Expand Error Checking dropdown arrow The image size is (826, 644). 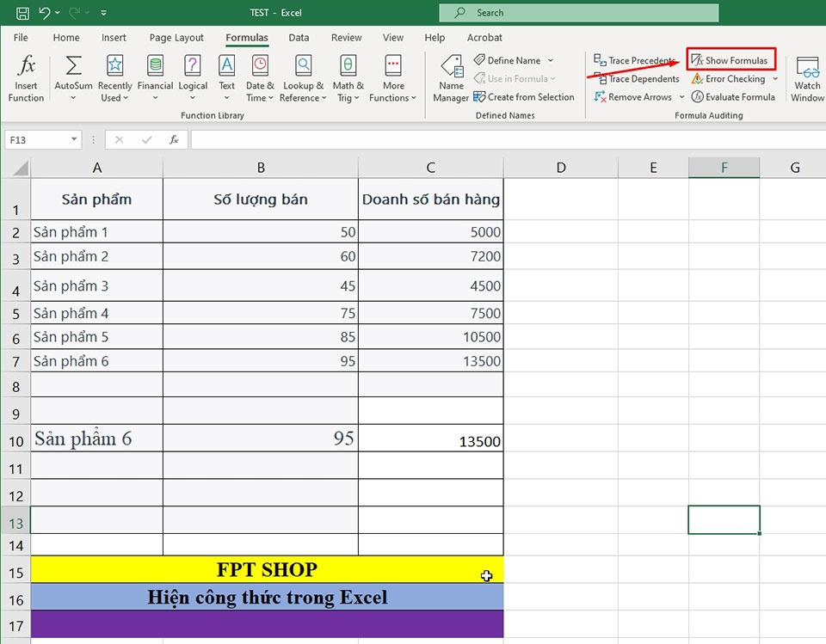[x=775, y=78]
